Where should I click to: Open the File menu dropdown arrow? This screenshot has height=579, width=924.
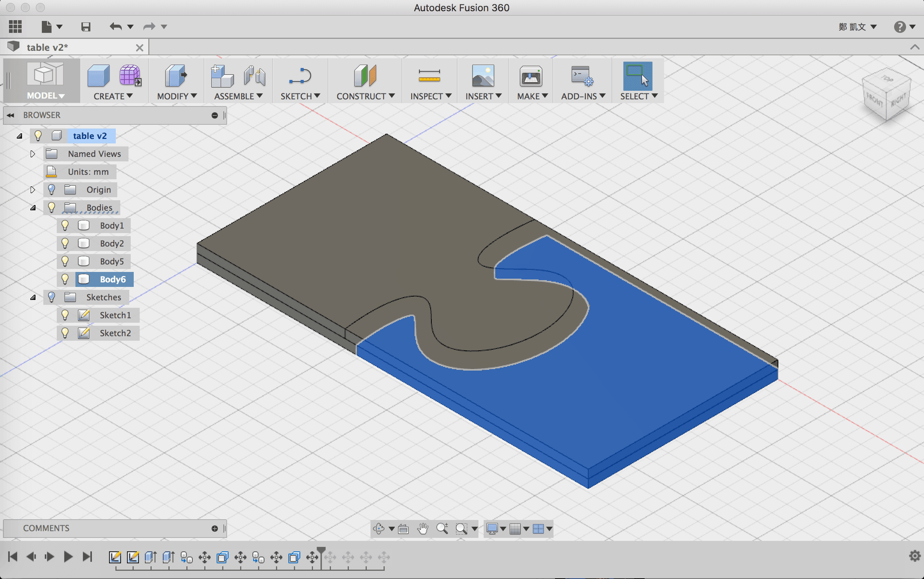pyautogui.click(x=59, y=27)
